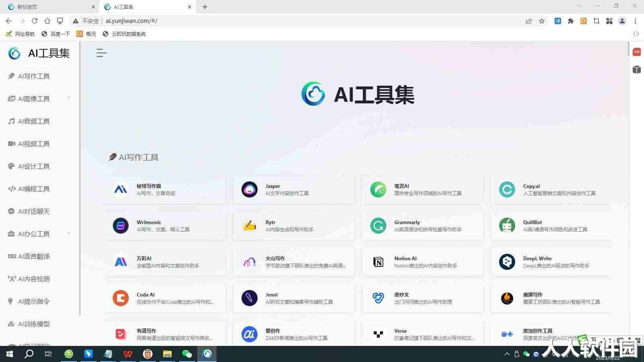Open the browser three-dot menu

[635, 21]
